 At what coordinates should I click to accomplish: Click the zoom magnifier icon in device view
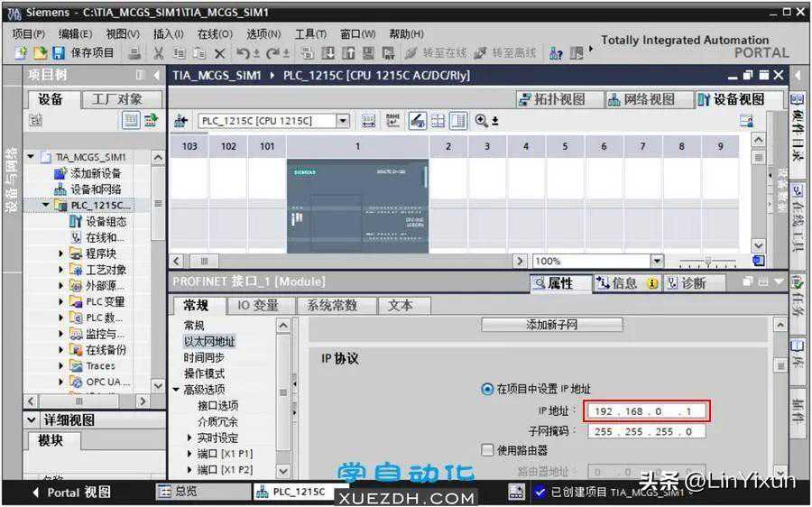click(x=482, y=121)
